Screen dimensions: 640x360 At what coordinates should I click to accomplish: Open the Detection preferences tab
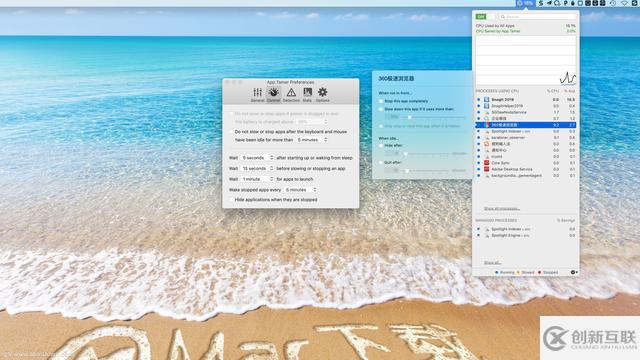point(291,95)
